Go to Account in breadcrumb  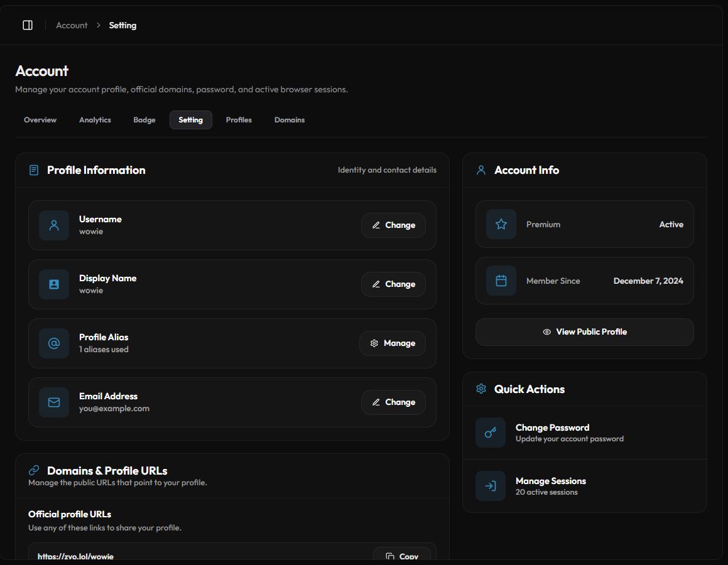(x=72, y=25)
